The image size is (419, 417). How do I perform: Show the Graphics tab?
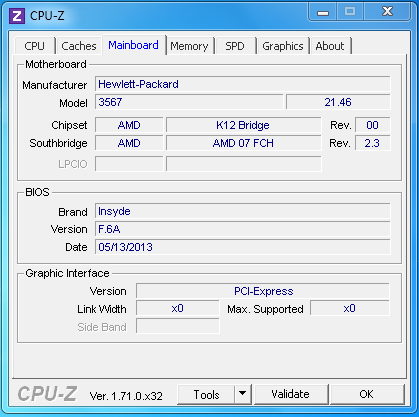pyautogui.click(x=283, y=46)
